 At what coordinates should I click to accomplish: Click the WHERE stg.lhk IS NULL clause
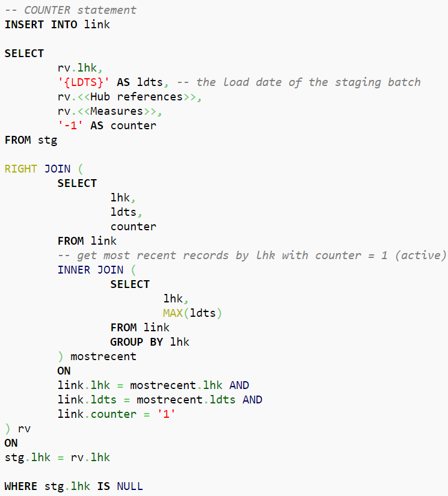[74, 486]
